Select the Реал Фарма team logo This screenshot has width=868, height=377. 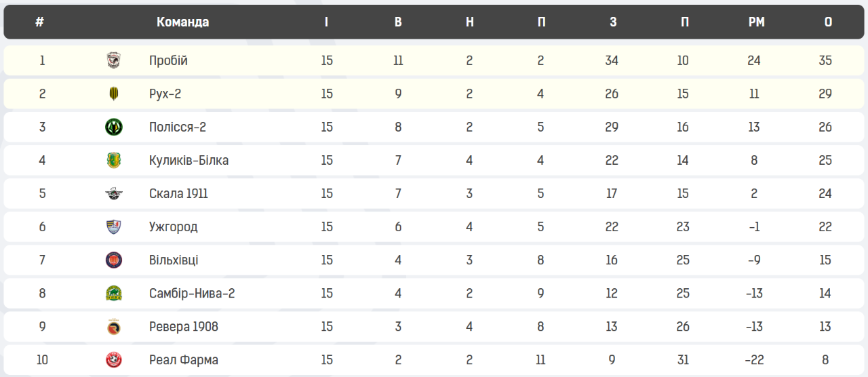click(114, 359)
